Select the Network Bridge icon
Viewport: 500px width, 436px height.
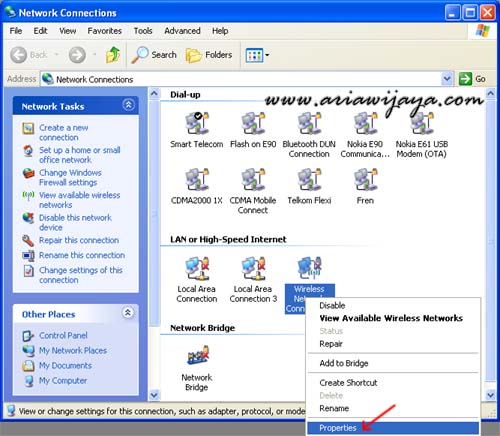pyautogui.click(x=197, y=356)
